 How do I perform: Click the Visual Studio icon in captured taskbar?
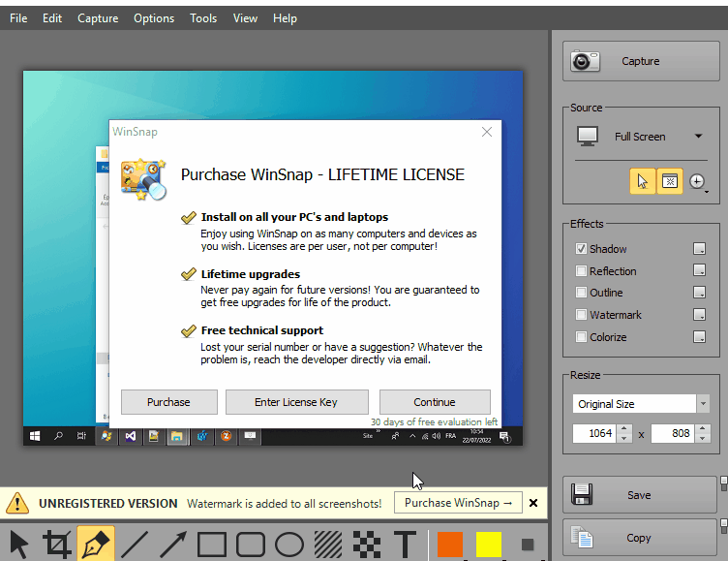coord(131,436)
